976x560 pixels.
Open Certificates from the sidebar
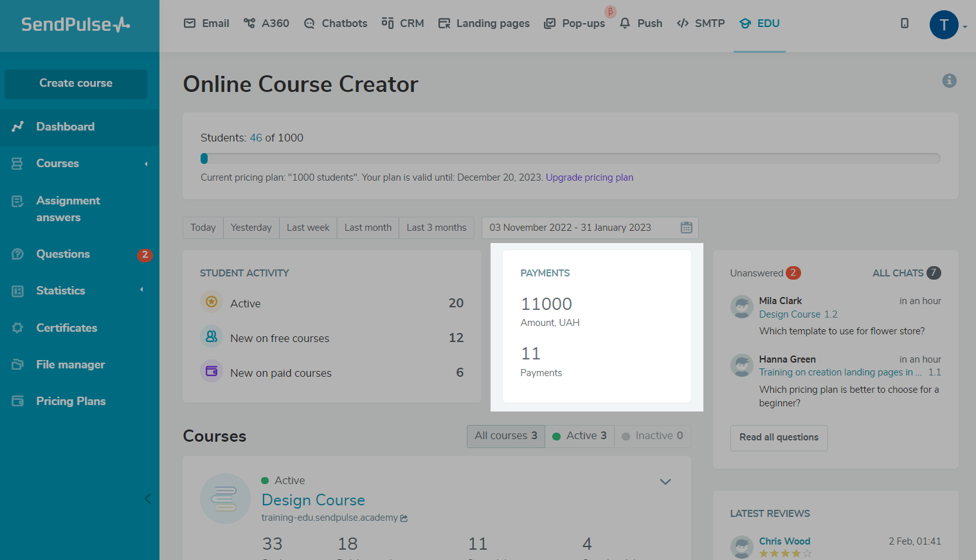pos(66,328)
